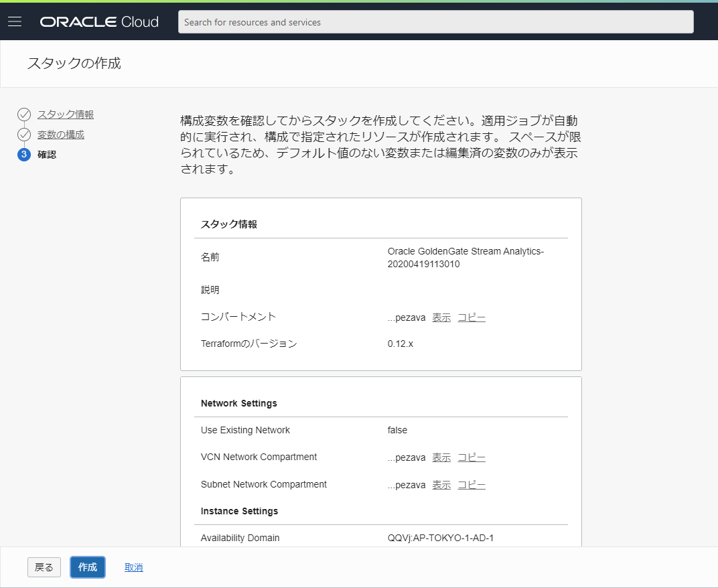Select the step 3 numbered circle icon
This screenshot has width=718, height=588.
coord(24,154)
